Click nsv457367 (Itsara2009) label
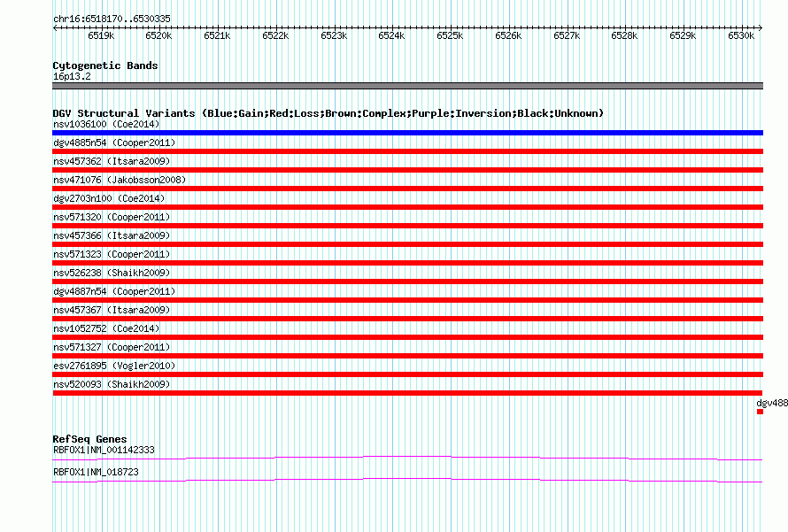The height and width of the screenshot is (532, 788). [112, 310]
